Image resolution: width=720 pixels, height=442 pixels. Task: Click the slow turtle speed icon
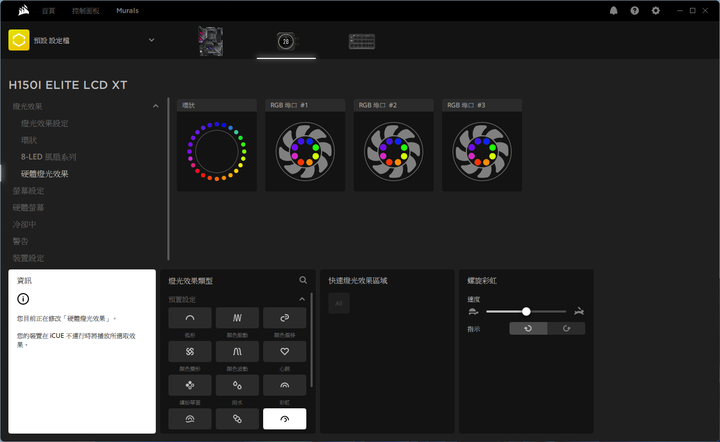coord(473,312)
